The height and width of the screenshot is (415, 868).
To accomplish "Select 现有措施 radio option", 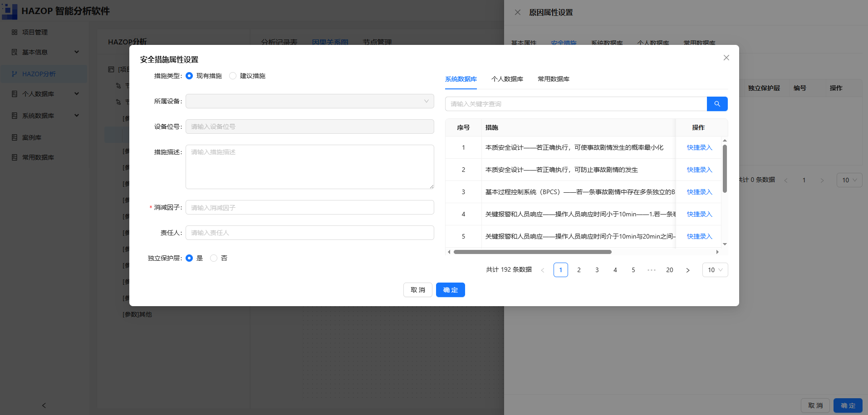I will tap(189, 76).
